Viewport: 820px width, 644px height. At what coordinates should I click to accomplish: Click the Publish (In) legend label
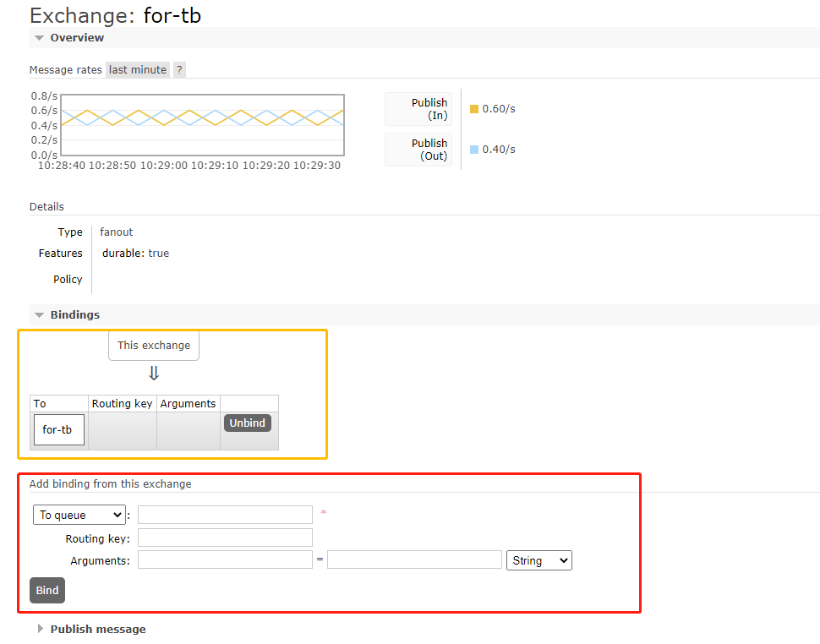pos(419,109)
